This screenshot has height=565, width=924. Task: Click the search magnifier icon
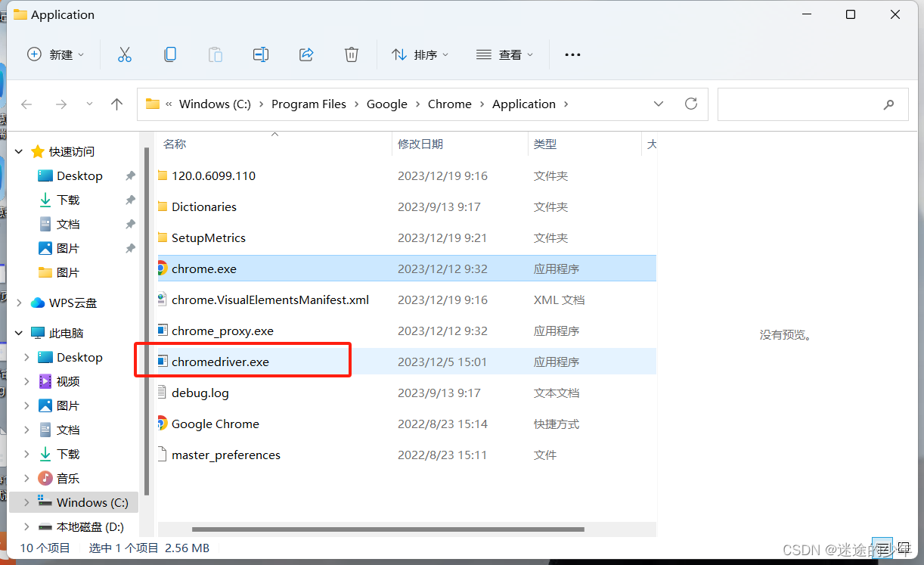click(889, 105)
